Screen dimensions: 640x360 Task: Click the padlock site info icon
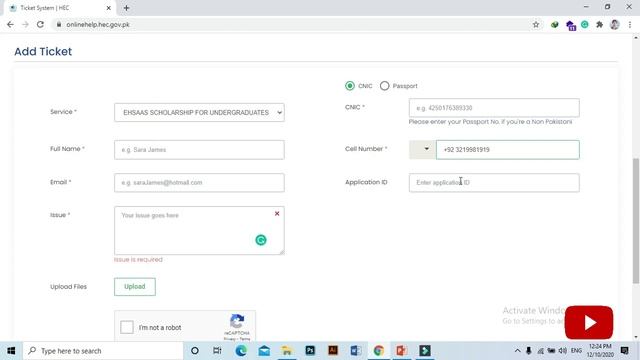59,24
